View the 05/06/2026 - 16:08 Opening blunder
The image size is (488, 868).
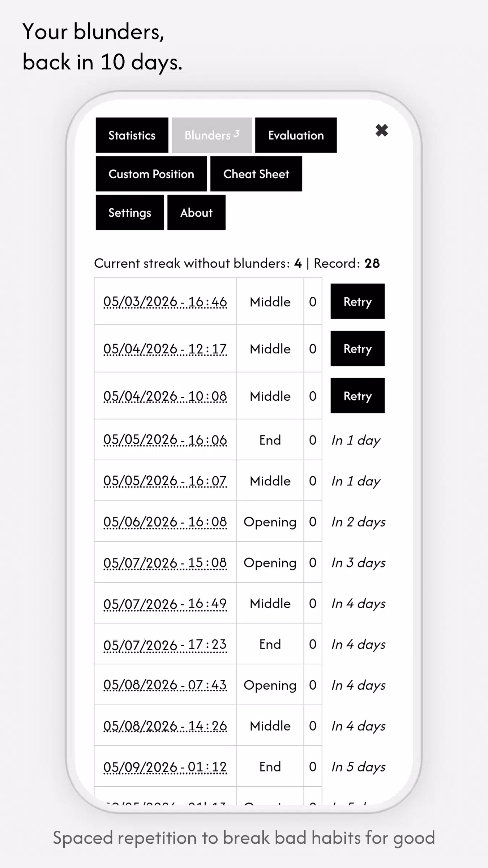pos(165,522)
